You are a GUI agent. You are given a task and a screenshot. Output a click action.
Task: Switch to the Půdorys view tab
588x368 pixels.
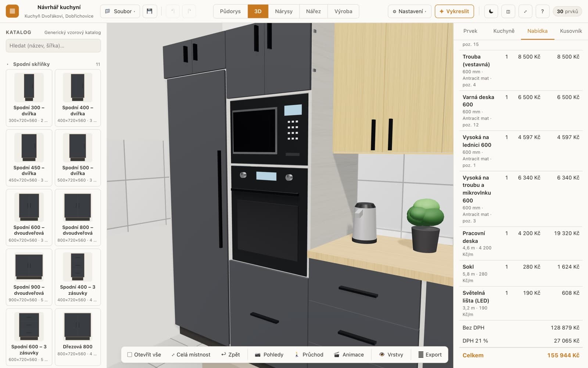(x=230, y=11)
